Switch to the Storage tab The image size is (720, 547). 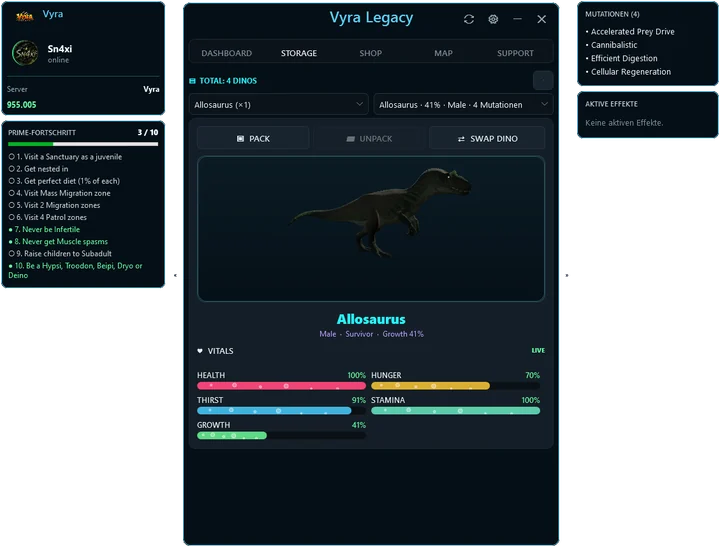coord(299,53)
